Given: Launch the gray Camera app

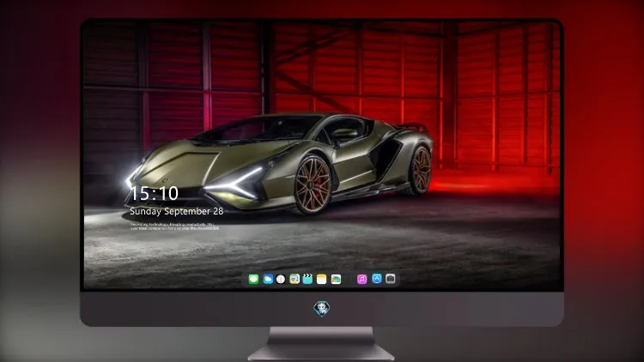Looking at the screenshot, I should tap(391, 279).
